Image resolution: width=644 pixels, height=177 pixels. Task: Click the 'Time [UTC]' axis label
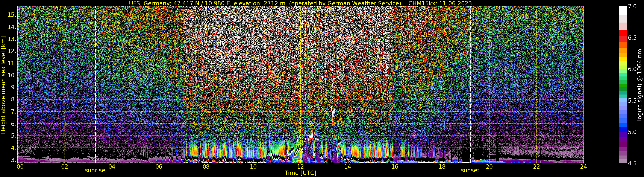tap(300, 173)
